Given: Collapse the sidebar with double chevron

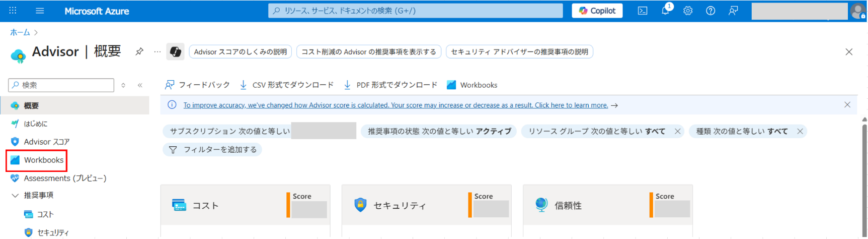Looking at the screenshot, I should [140, 85].
